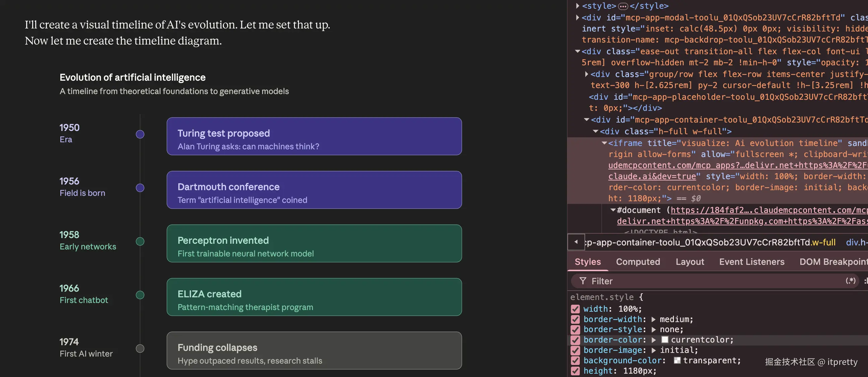
Task: Click the ellipsis badge in the style tag
Action: pos(623,6)
